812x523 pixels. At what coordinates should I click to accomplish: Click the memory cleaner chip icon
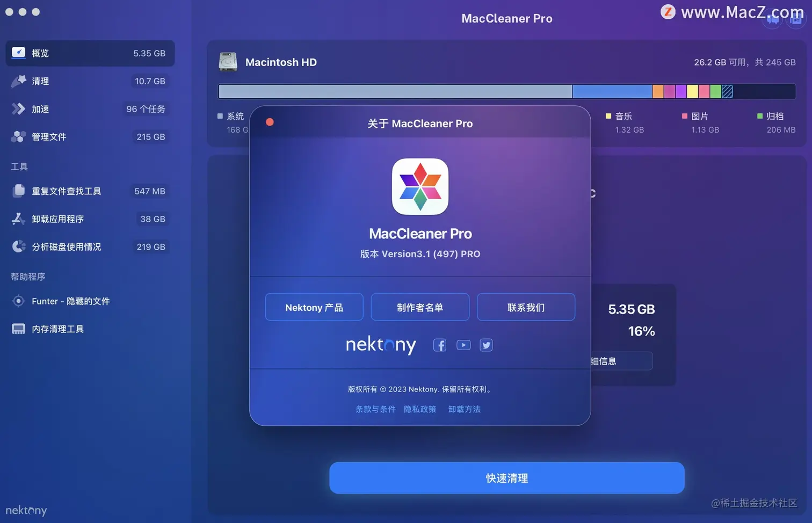pyautogui.click(x=18, y=329)
